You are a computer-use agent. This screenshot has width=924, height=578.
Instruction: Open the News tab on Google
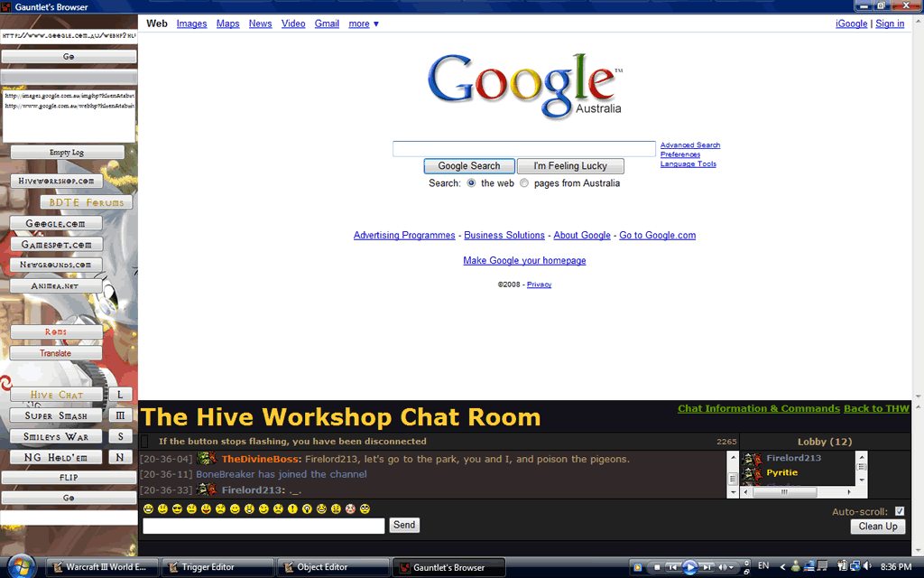pyautogui.click(x=260, y=23)
